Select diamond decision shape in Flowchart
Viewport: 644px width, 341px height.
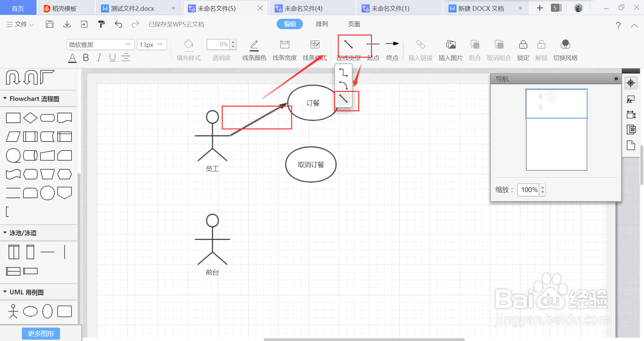point(30,118)
